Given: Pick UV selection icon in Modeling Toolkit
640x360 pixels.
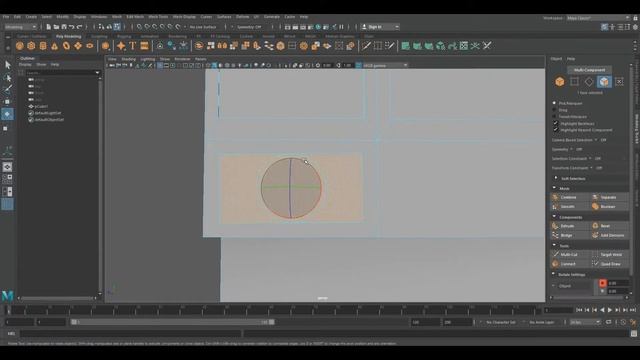Looking at the screenshot, I should pyautogui.click(x=619, y=82).
